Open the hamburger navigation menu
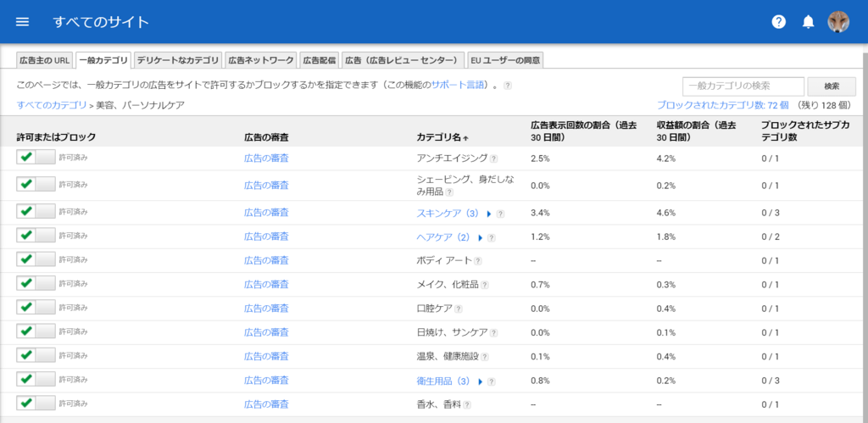 (23, 22)
